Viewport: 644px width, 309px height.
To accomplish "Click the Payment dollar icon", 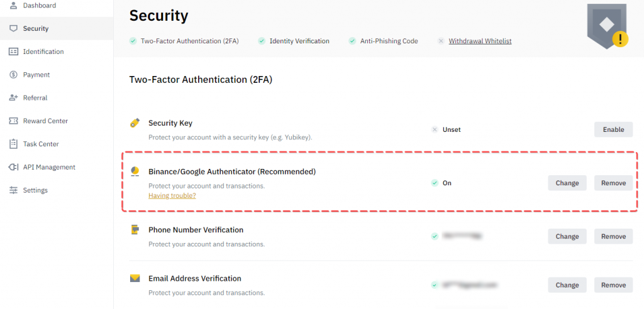I will click(14, 75).
